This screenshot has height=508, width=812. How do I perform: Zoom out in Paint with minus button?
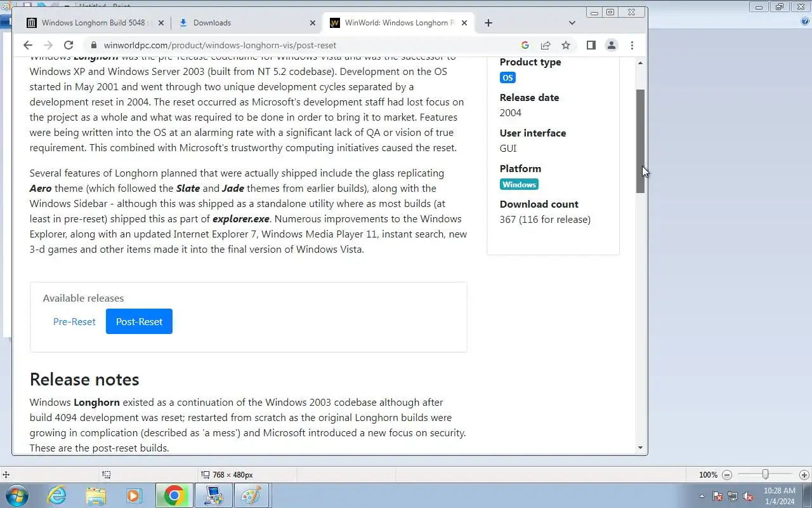tap(727, 475)
